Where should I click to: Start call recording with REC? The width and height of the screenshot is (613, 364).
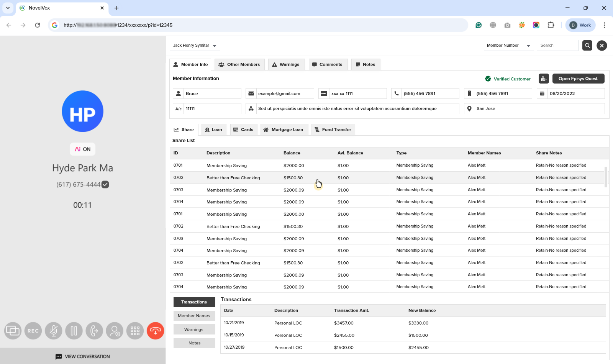tap(33, 331)
